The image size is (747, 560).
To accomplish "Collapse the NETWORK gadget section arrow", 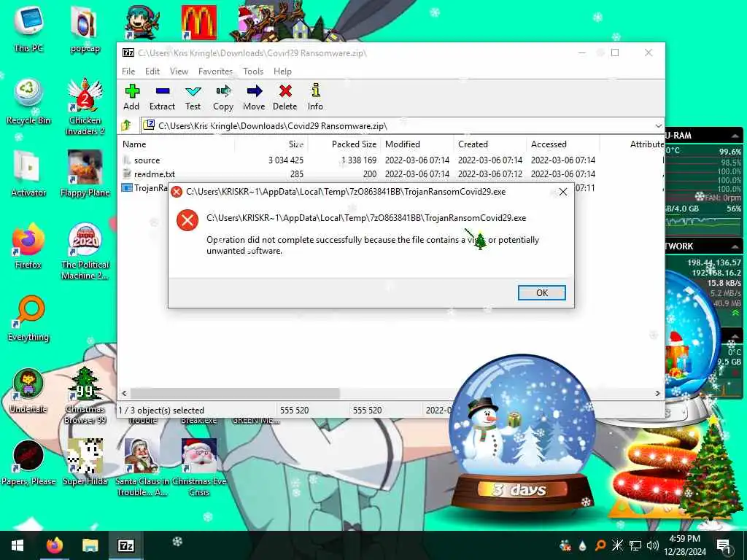I will pyautogui.click(x=735, y=246).
